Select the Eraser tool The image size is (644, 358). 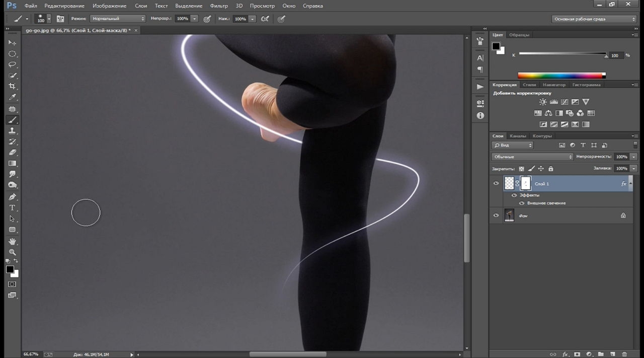tap(13, 153)
